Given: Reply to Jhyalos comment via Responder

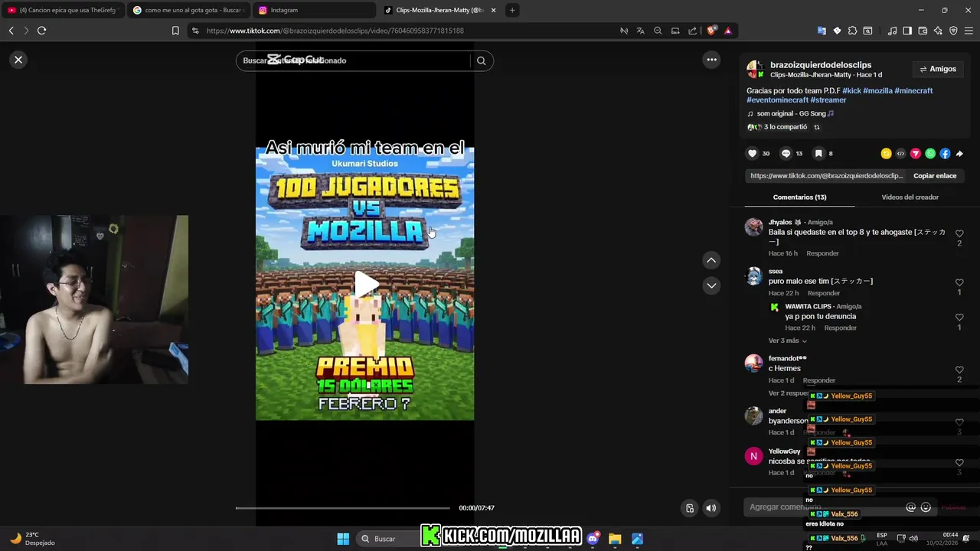Looking at the screenshot, I should (822, 253).
